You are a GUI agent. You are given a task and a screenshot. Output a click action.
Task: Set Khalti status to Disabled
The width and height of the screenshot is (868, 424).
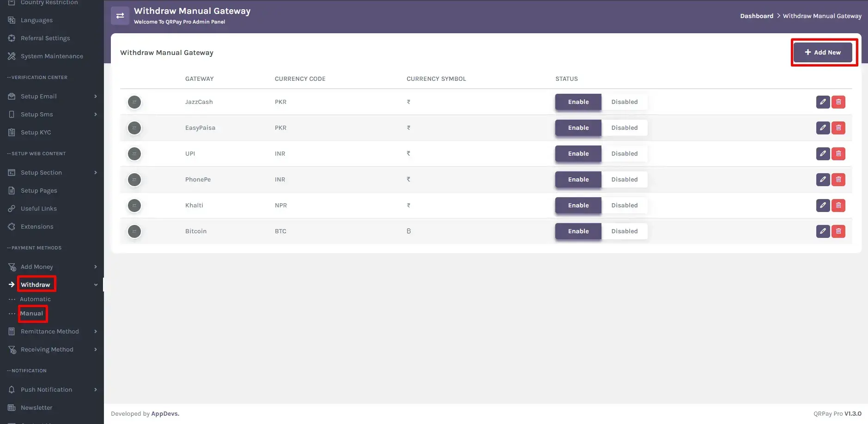tap(625, 206)
